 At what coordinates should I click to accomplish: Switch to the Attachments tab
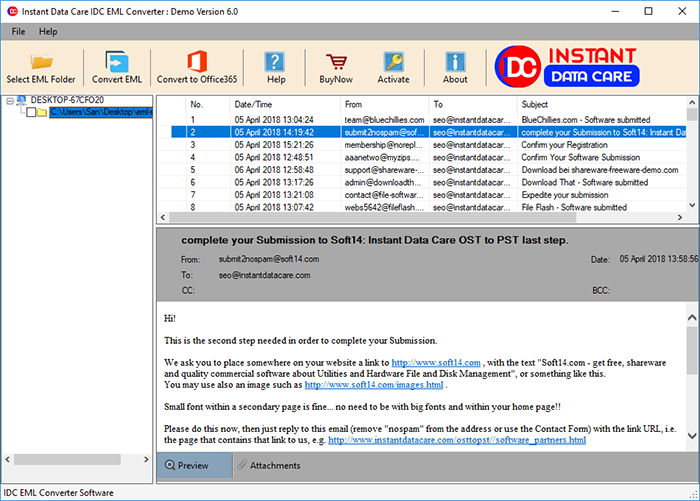point(269,465)
